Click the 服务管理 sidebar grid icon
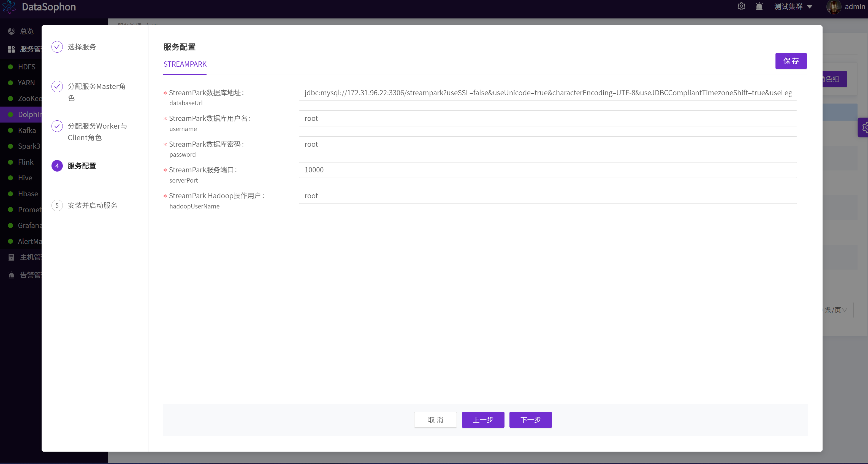Image resolution: width=868 pixels, height=464 pixels. point(11,49)
